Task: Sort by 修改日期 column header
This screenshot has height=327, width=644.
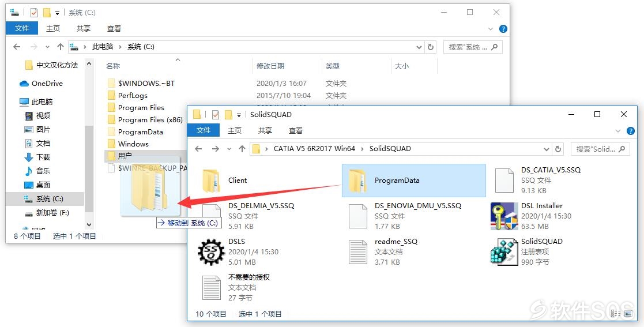Action: [270, 66]
